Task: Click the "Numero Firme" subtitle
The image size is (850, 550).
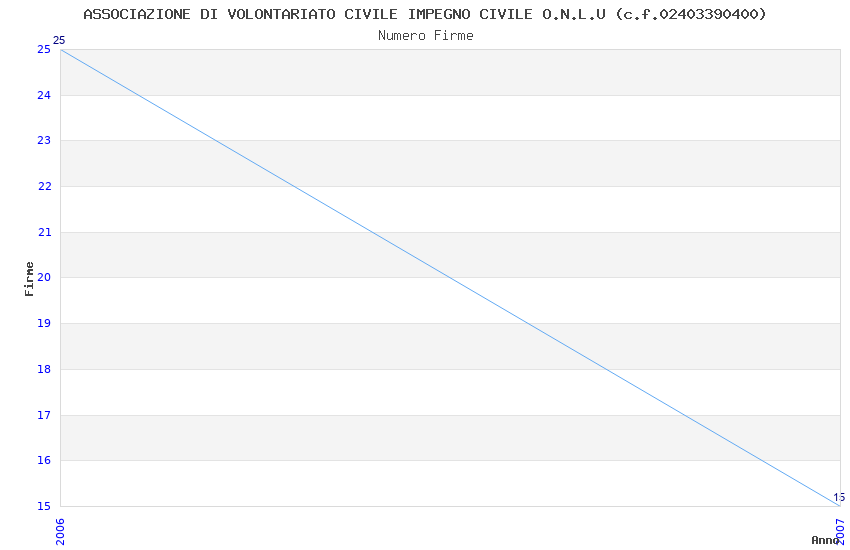Action: [x=425, y=36]
